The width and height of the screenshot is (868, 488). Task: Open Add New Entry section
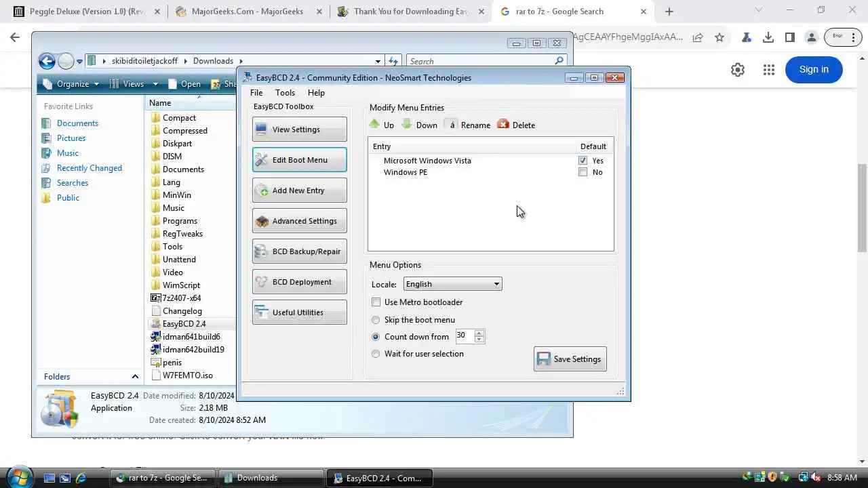pyautogui.click(x=300, y=190)
